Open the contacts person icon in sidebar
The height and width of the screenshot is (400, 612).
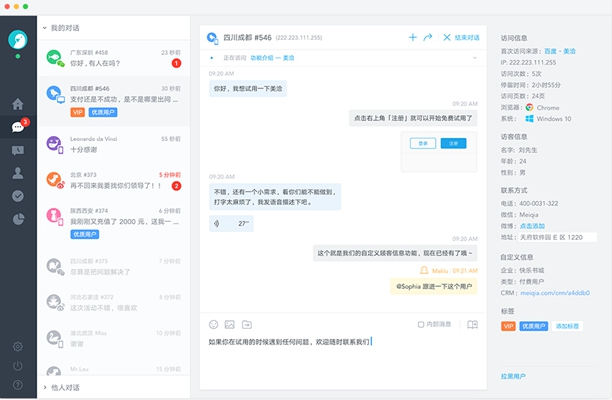point(18,173)
